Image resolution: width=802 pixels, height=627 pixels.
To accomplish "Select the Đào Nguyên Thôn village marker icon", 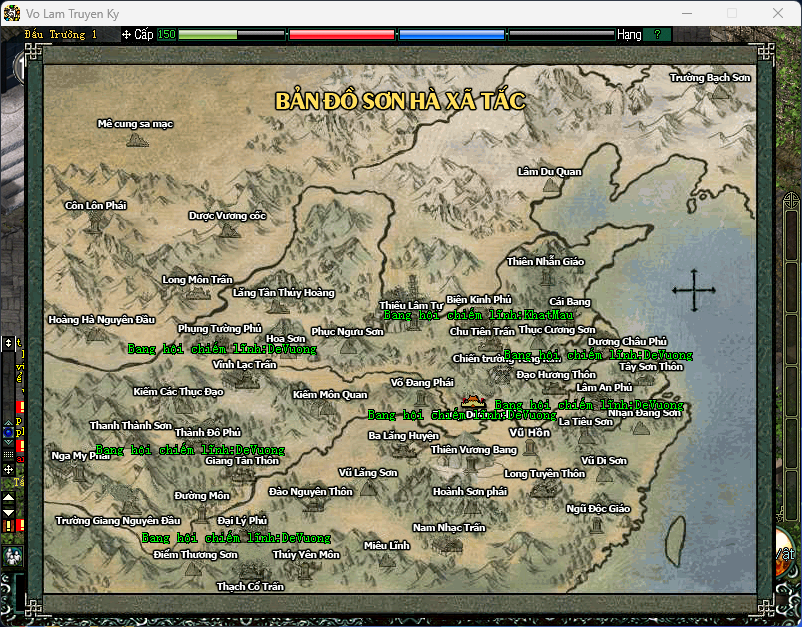I will (x=313, y=505).
